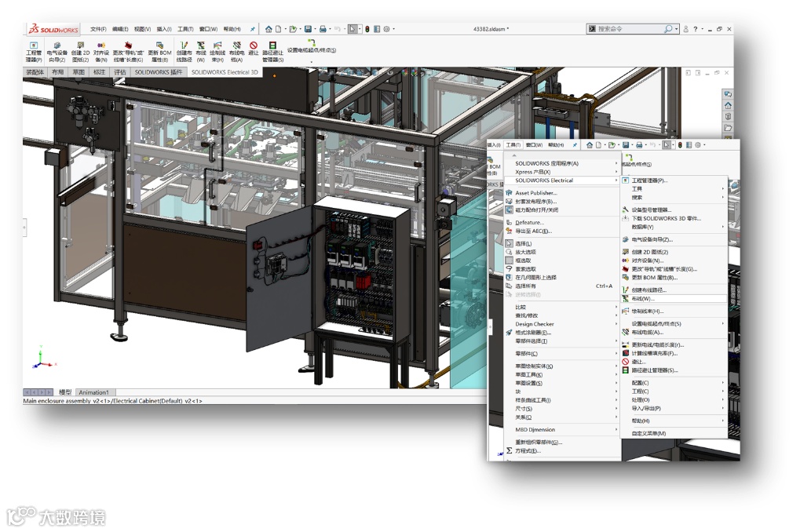
Task: Switch to SOLIDWORKS 插件 tab
Action: [158, 72]
